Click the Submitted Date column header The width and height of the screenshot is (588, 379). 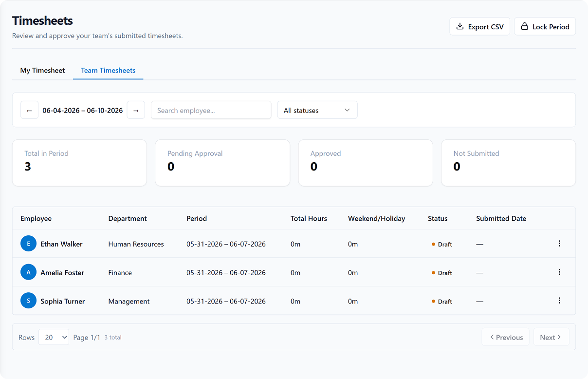click(501, 218)
